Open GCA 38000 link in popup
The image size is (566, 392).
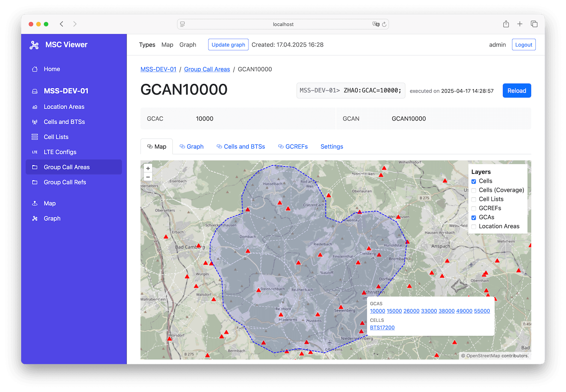tap(447, 311)
